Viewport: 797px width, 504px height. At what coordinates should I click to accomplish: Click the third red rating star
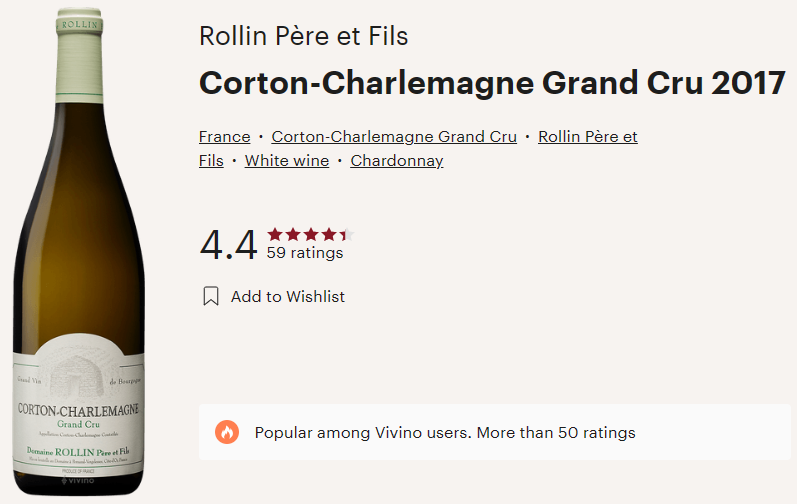[311, 235]
